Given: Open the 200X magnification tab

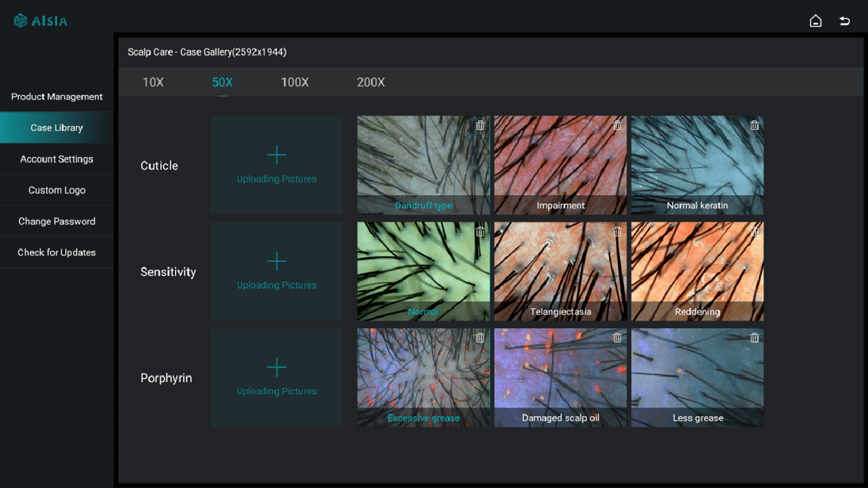Looking at the screenshot, I should (x=371, y=82).
